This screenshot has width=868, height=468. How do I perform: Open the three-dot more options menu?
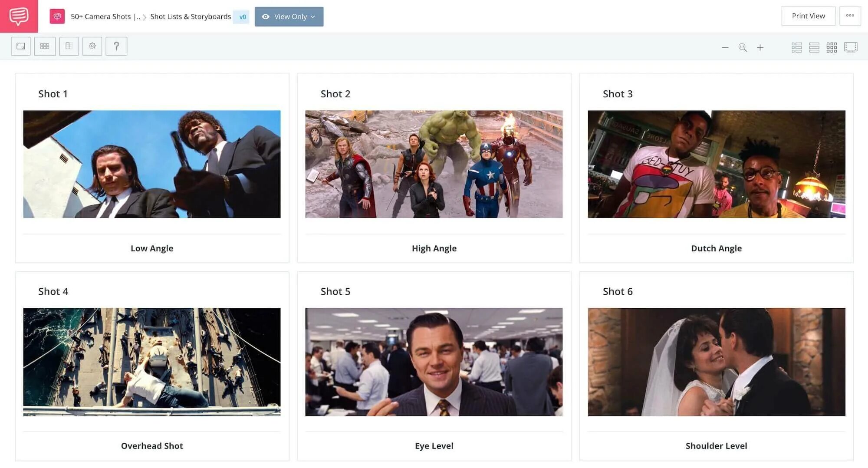850,16
